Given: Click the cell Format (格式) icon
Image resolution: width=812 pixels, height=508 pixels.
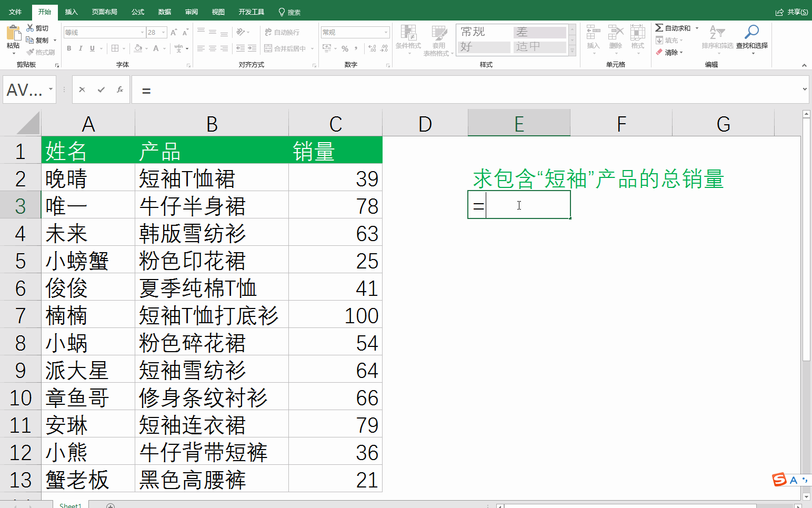Looking at the screenshot, I should [638, 33].
